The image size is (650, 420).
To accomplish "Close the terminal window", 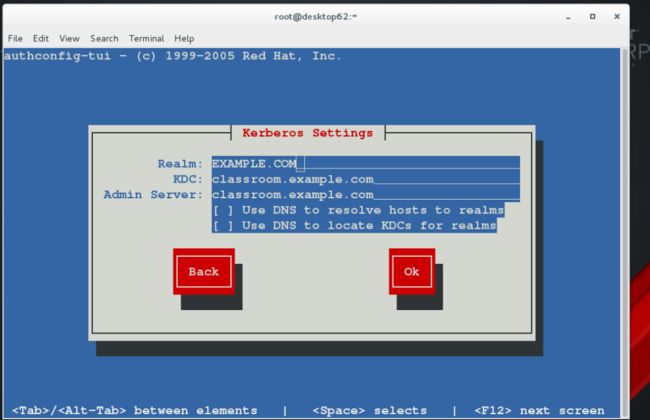I will 617,17.
